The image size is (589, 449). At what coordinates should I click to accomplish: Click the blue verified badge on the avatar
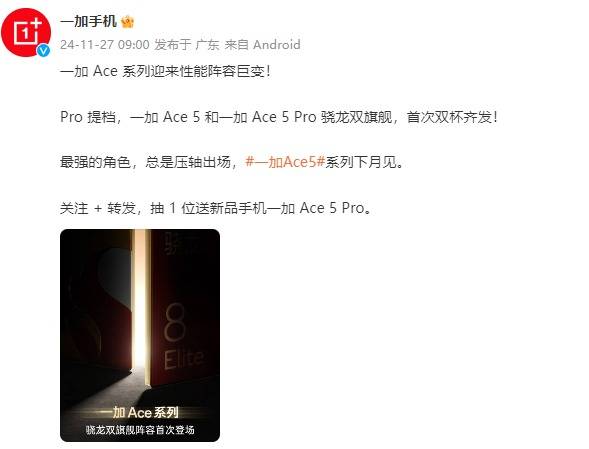pos(44,50)
